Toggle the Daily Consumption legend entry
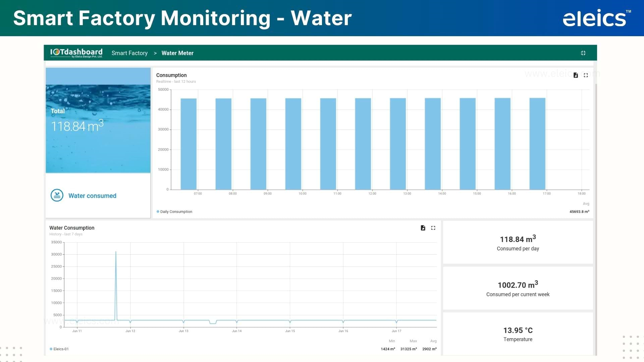The image size is (644, 362). 174,212
